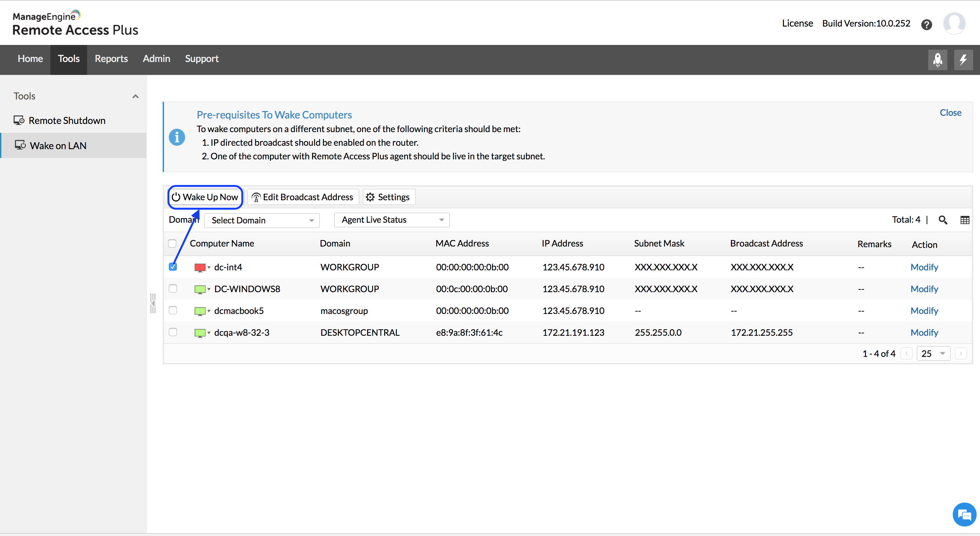Uncheck the dc-int4 row checkbox

(x=173, y=267)
